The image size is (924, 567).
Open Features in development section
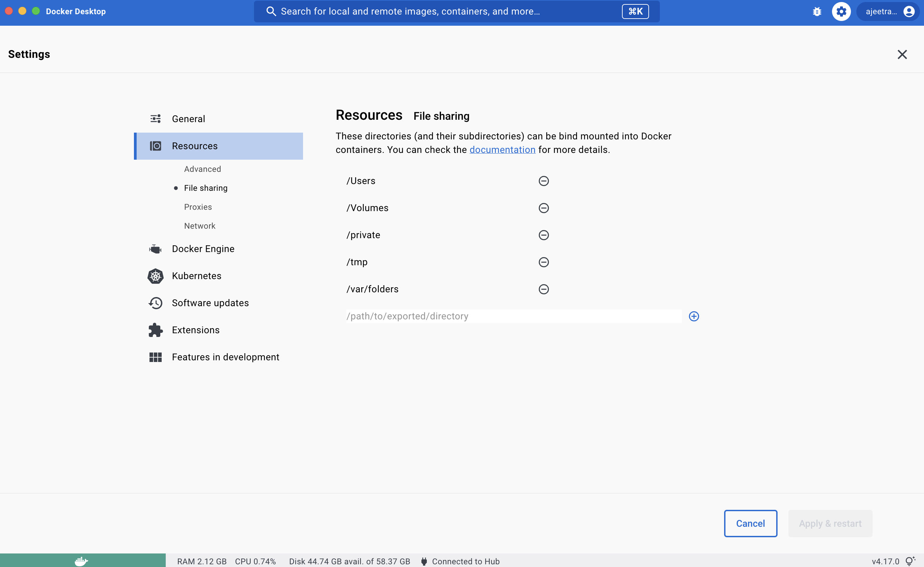tap(218, 357)
